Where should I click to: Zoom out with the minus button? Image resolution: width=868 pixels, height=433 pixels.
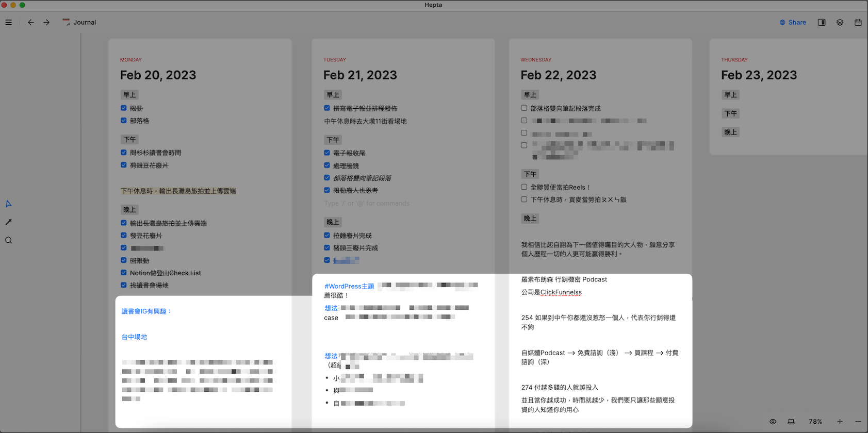[858, 422]
